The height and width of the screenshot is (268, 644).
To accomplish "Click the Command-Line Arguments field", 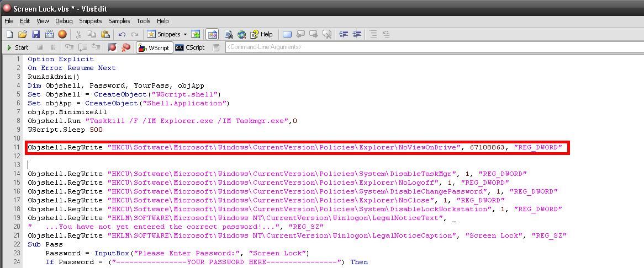I will tap(435, 47).
